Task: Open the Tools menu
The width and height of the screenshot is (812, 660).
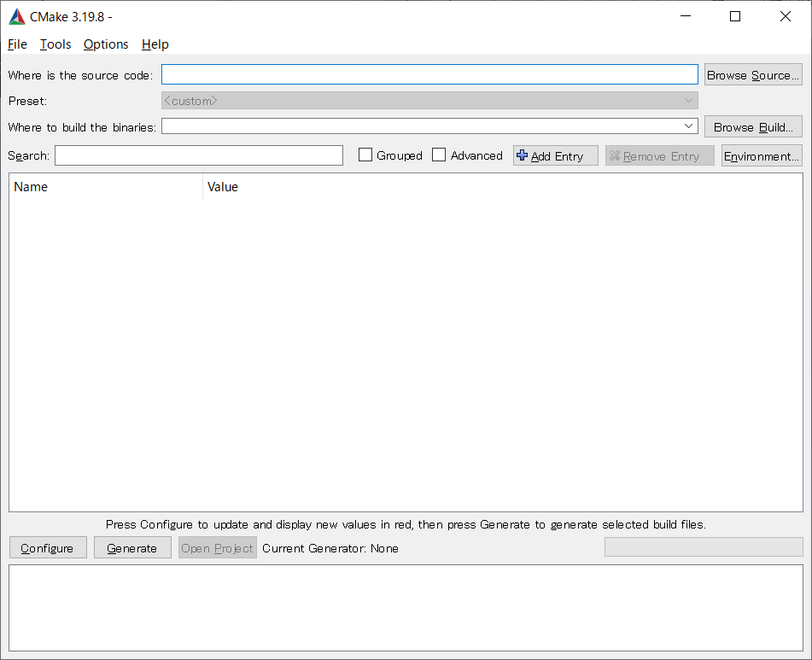Action: click(x=55, y=44)
